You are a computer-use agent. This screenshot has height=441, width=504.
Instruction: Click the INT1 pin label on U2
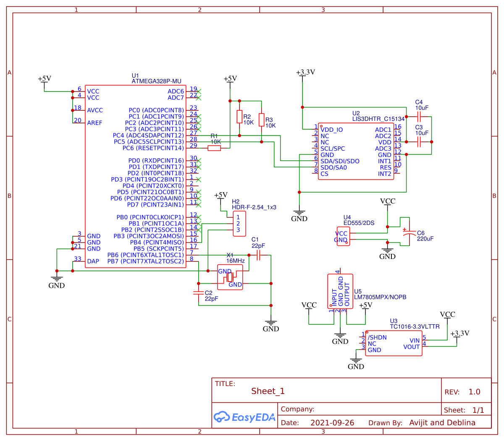click(x=384, y=161)
